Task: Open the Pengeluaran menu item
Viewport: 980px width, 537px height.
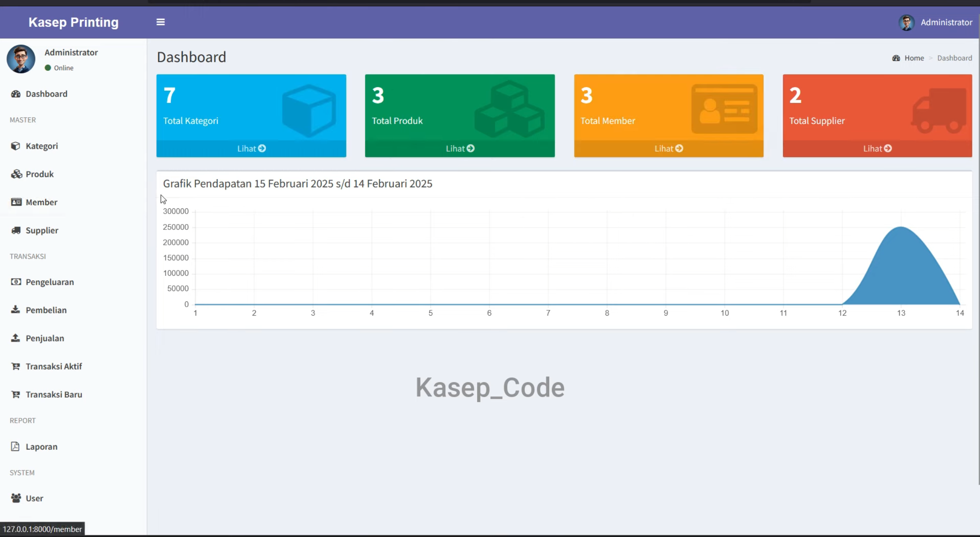Action: point(73,282)
